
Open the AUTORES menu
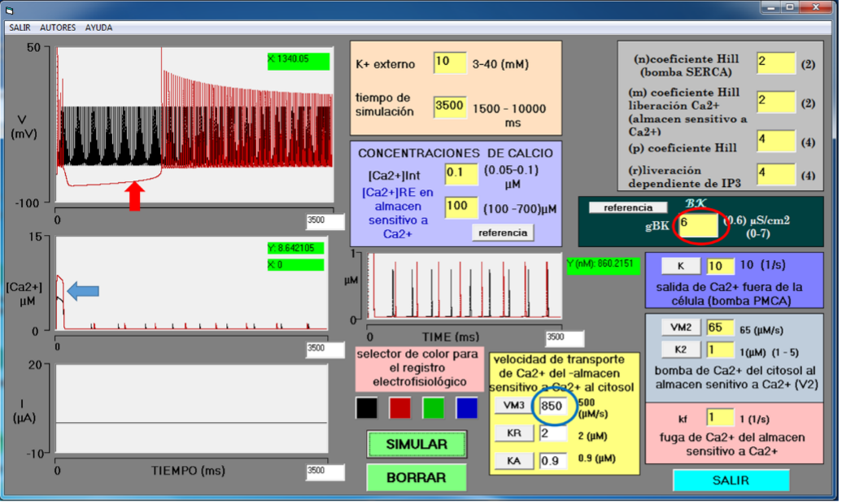[x=58, y=28]
